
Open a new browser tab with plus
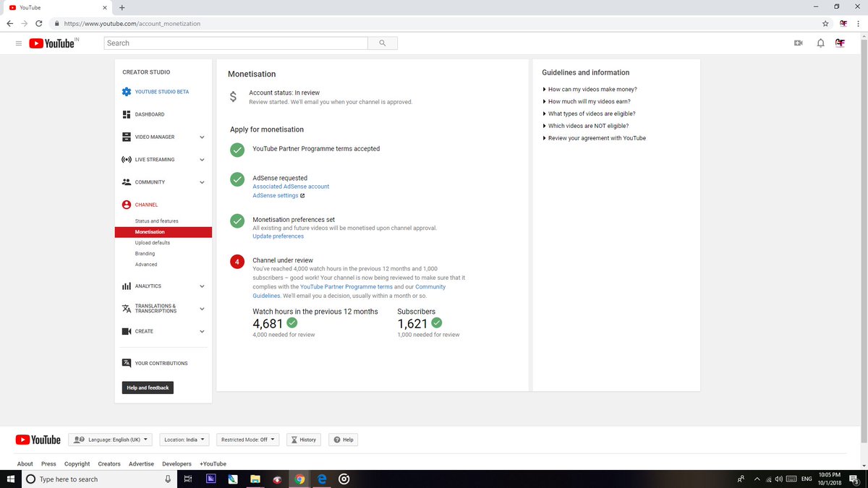pyautogui.click(x=122, y=7)
